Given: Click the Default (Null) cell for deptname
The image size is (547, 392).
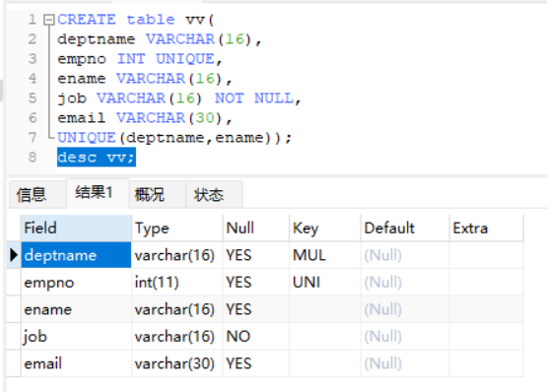Looking at the screenshot, I should click(x=405, y=255).
